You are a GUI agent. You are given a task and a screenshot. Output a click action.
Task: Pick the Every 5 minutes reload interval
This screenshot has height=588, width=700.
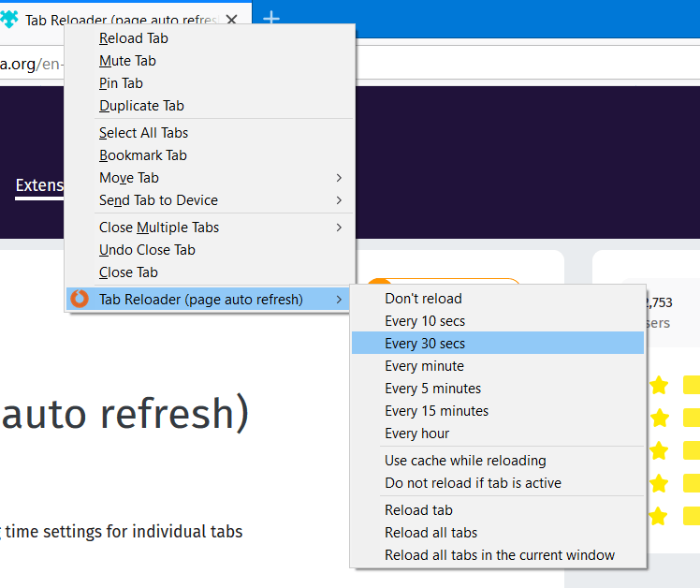pyautogui.click(x=432, y=389)
